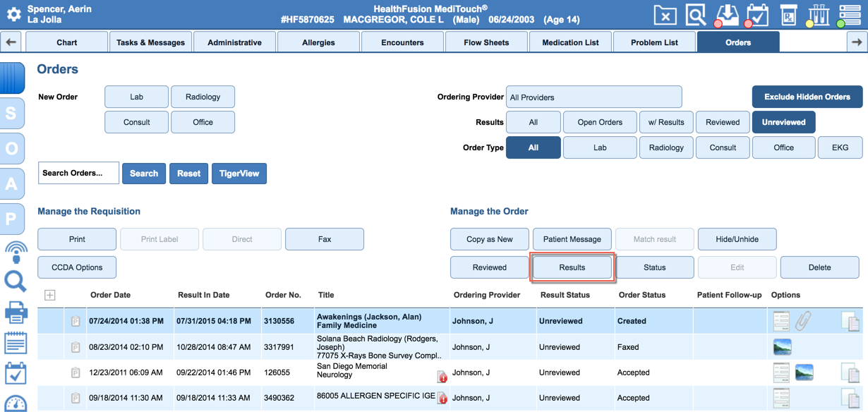868x412 pixels.
Task: Select the S (Subjective) sidebar section
Action: [x=13, y=114]
